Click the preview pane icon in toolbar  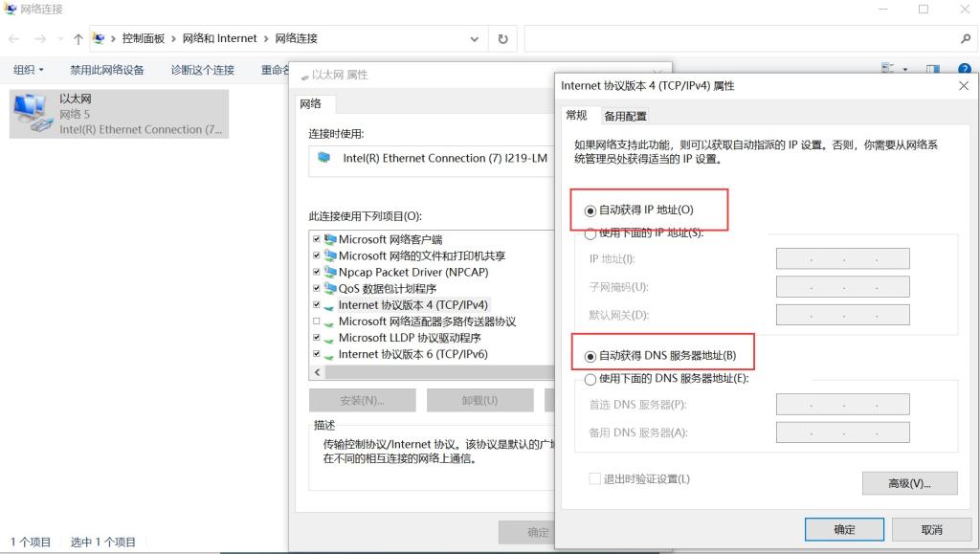click(x=933, y=70)
